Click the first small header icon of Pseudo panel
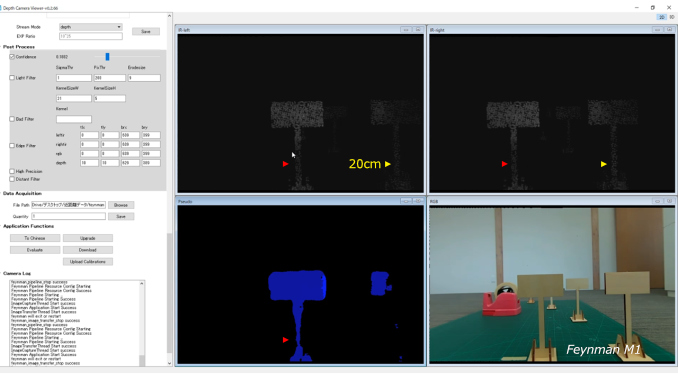This screenshot has width=678, height=381. click(406, 201)
